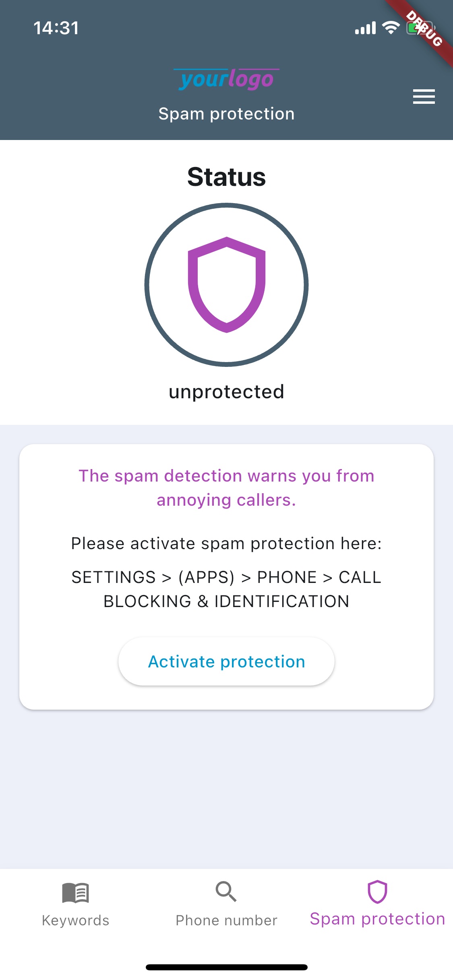Click the large purple shield status icon

(x=227, y=285)
